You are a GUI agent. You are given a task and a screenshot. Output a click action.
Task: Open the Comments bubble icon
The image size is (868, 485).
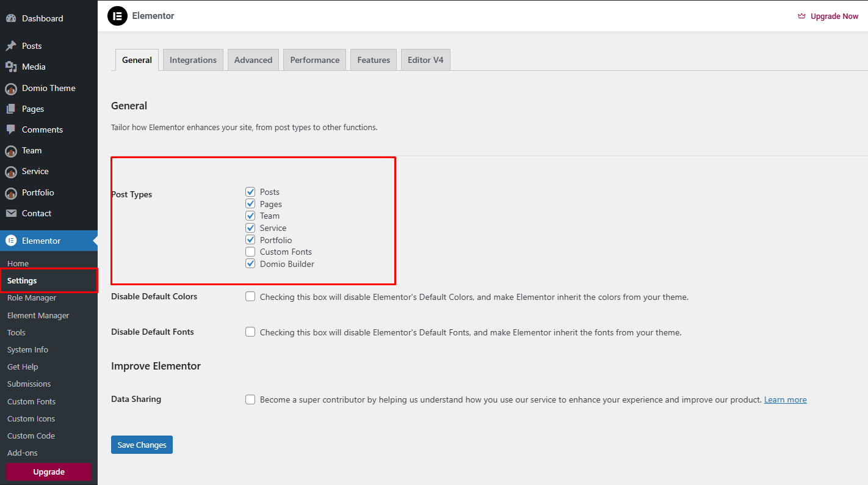coord(11,129)
